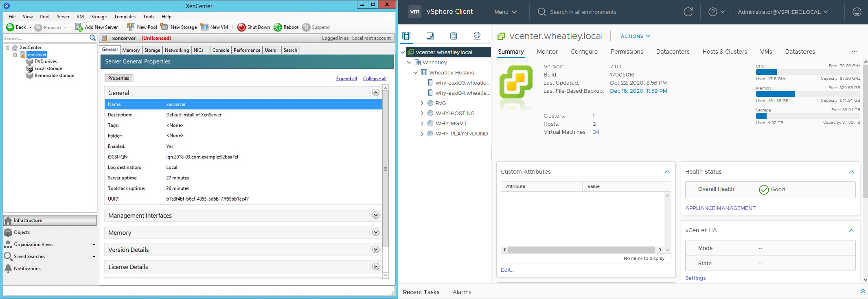
Task: Click last file-based backup date link
Action: [638, 91]
